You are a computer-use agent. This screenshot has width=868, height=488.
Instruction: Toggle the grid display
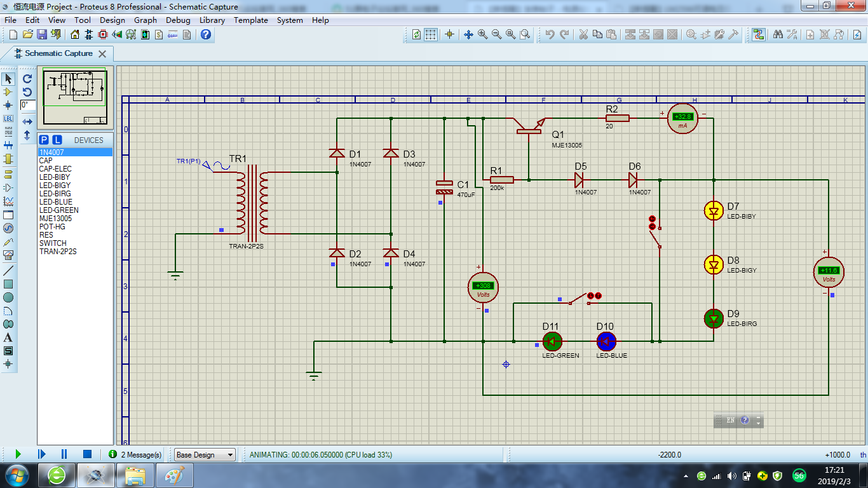[431, 34]
